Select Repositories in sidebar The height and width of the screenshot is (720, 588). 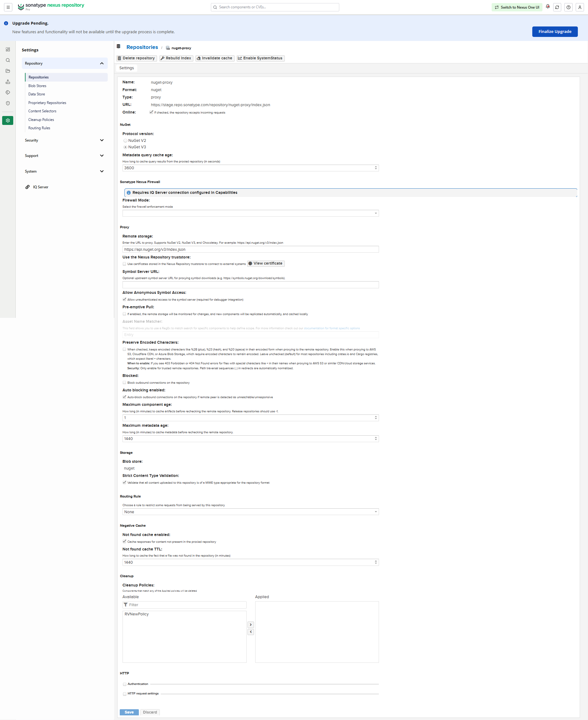pos(66,77)
